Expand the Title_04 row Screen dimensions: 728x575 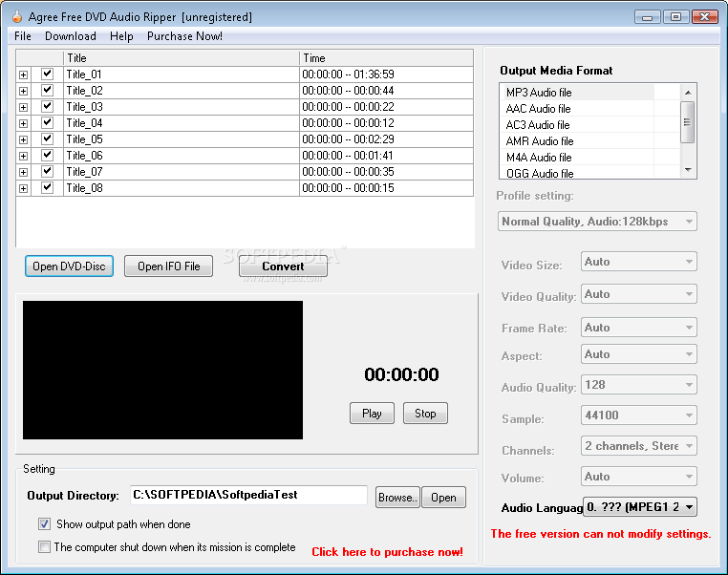click(x=23, y=123)
